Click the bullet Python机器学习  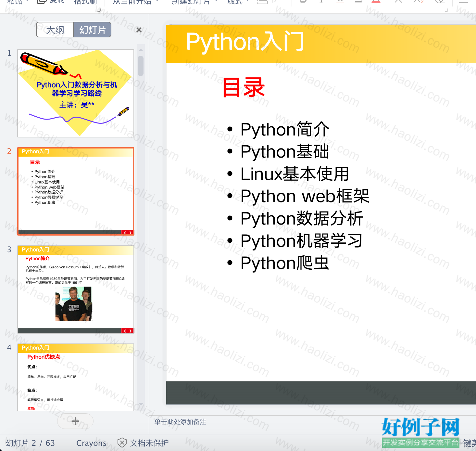click(x=302, y=241)
